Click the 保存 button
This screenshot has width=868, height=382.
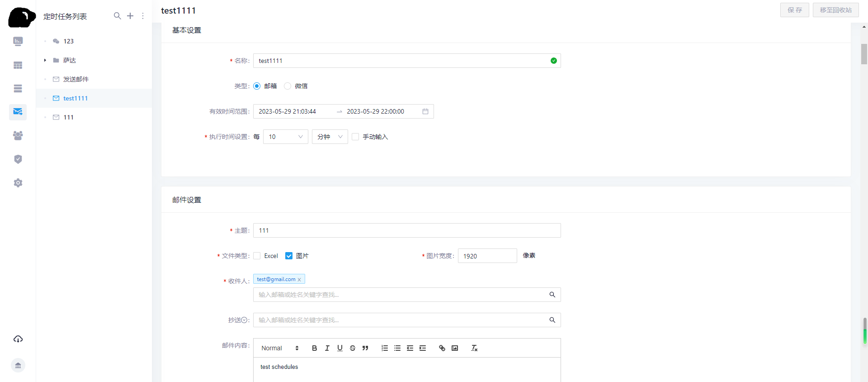pos(795,10)
